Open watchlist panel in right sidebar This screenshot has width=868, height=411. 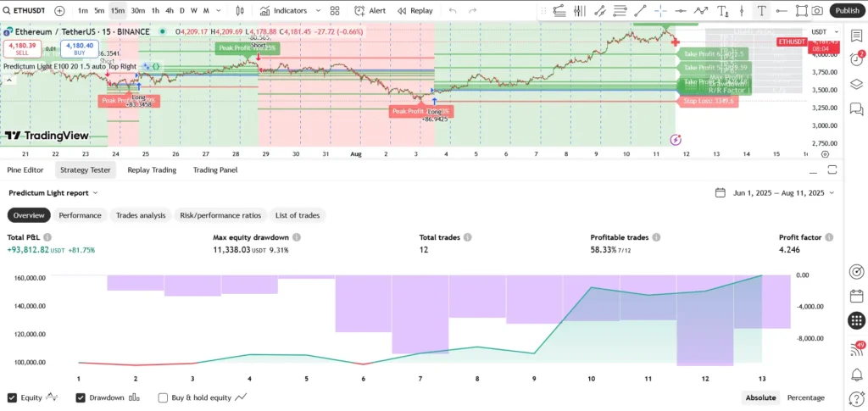click(x=856, y=36)
